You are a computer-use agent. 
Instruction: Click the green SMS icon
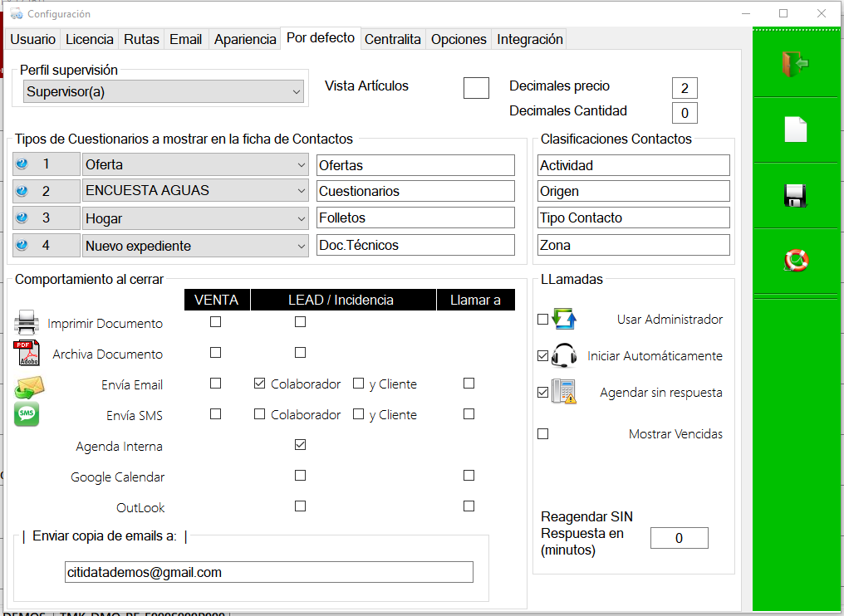click(27, 414)
